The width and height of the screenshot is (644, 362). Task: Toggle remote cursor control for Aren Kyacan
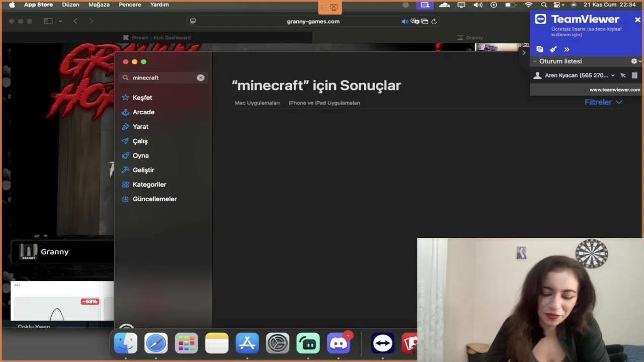(623, 75)
